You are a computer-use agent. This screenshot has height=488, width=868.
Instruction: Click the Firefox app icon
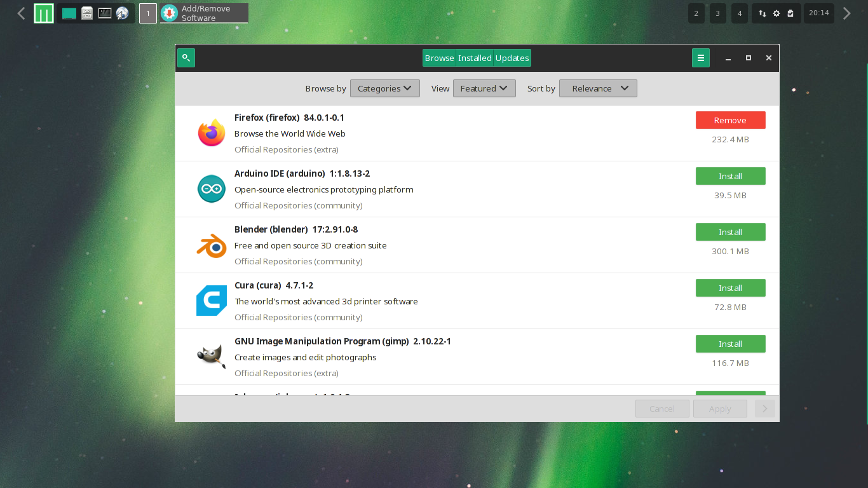pyautogui.click(x=212, y=133)
